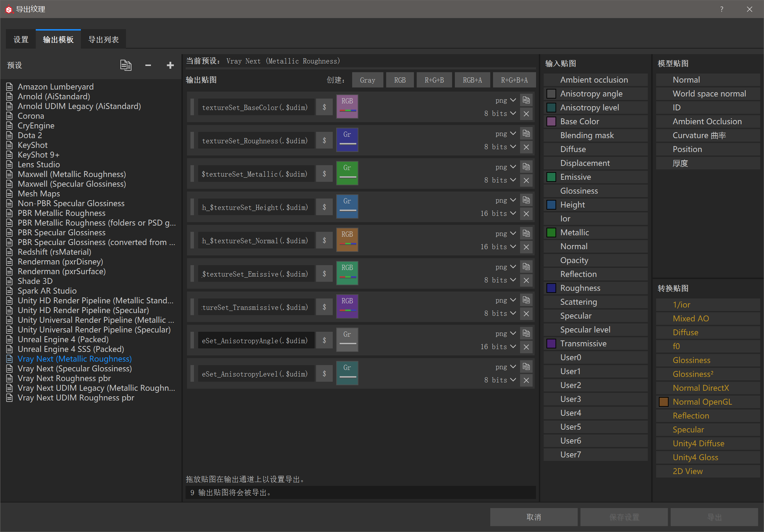Delete the AnisotropyLevel output map
This screenshot has width=764, height=532.
526,380
